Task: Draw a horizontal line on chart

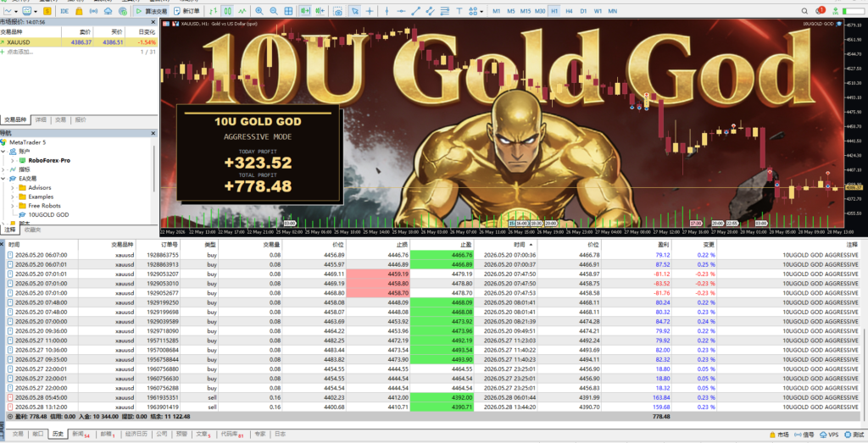Action: tap(401, 11)
